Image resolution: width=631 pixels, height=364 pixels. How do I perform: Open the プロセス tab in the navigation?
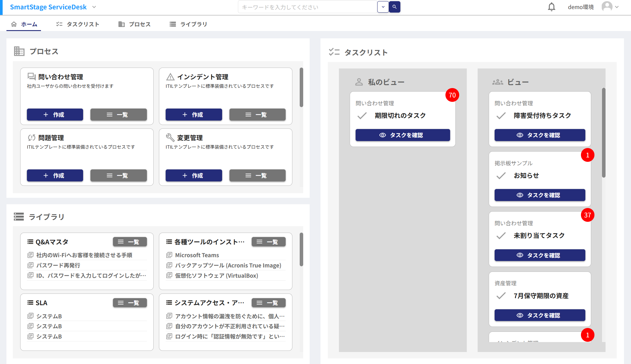[x=134, y=24]
